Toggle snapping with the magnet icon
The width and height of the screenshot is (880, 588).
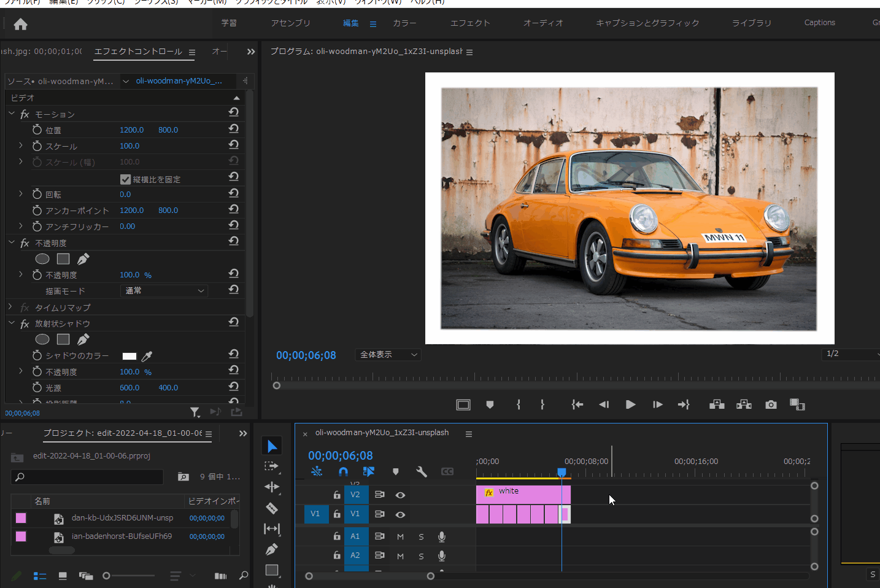(343, 471)
